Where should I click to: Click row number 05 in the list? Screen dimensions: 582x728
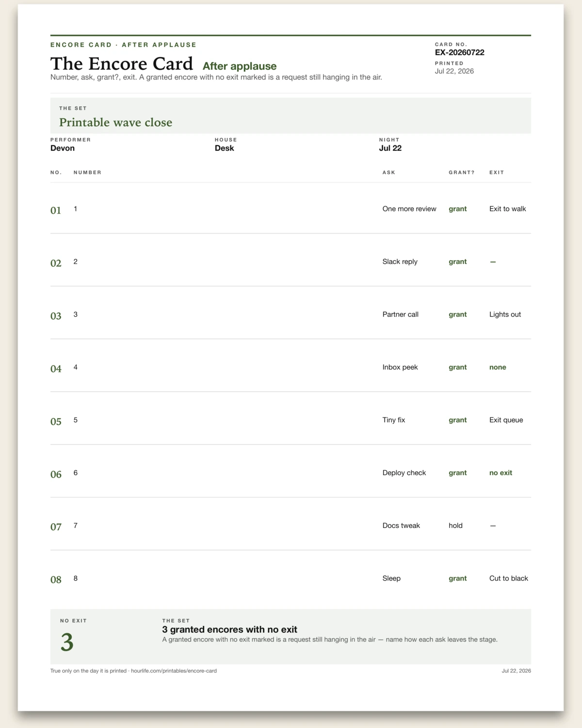pos(56,421)
